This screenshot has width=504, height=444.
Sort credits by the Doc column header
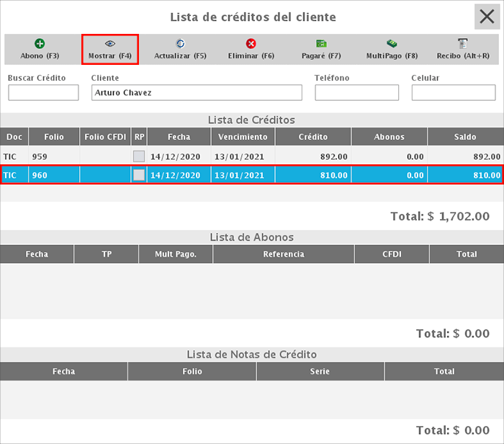[x=14, y=137]
